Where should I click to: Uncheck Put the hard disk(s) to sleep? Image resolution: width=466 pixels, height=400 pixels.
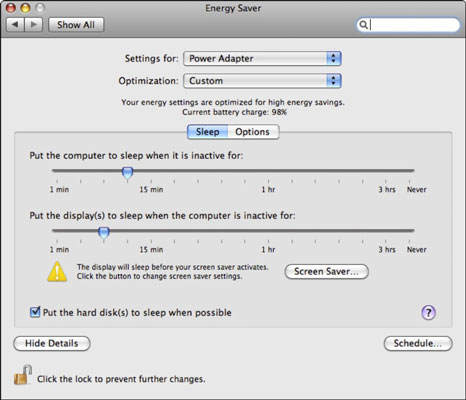pyautogui.click(x=35, y=312)
